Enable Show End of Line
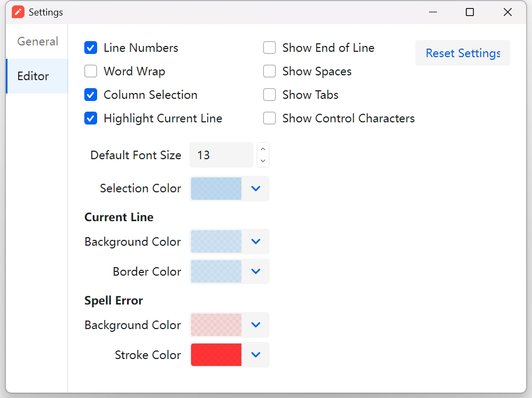Image resolution: width=532 pixels, height=398 pixels. [269, 48]
